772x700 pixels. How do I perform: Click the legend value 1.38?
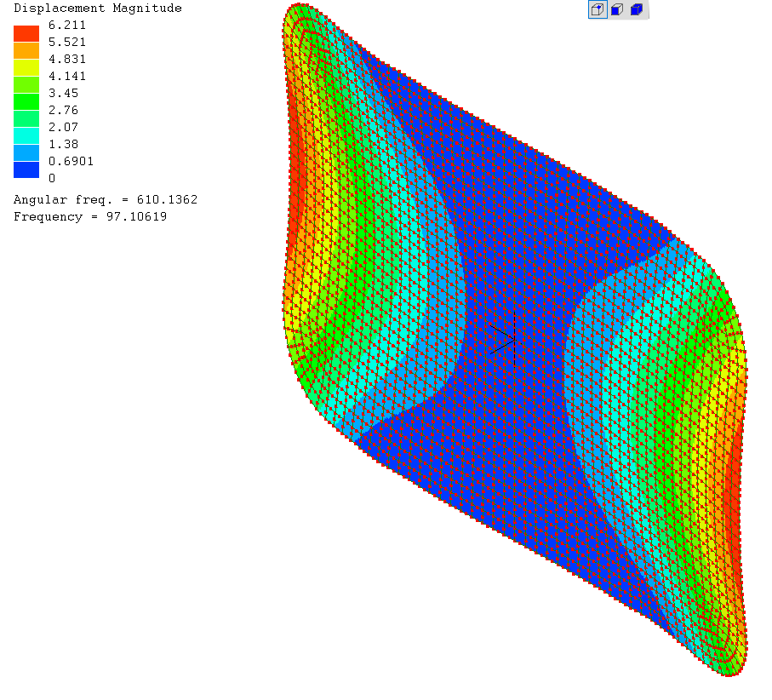point(64,144)
